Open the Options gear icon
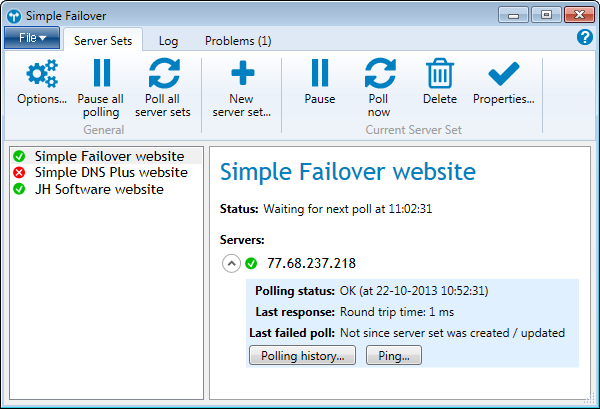Image resolution: width=600 pixels, height=409 pixels. (x=42, y=76)
